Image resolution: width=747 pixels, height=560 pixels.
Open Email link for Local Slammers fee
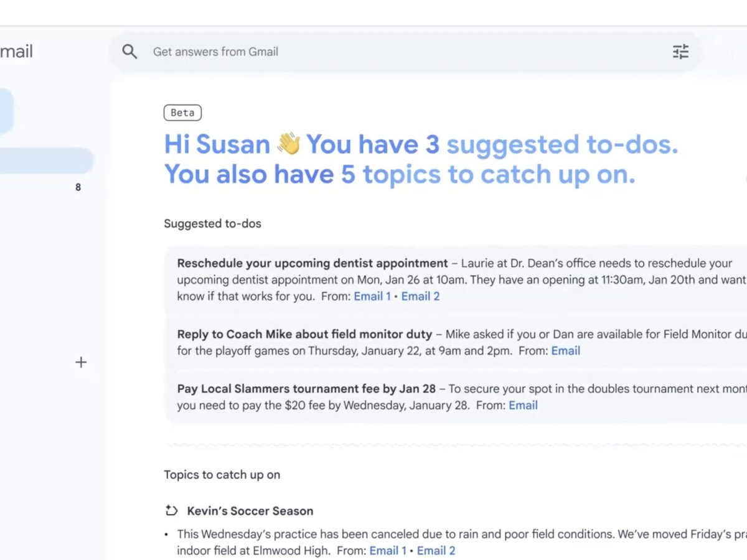click(523, 406)
